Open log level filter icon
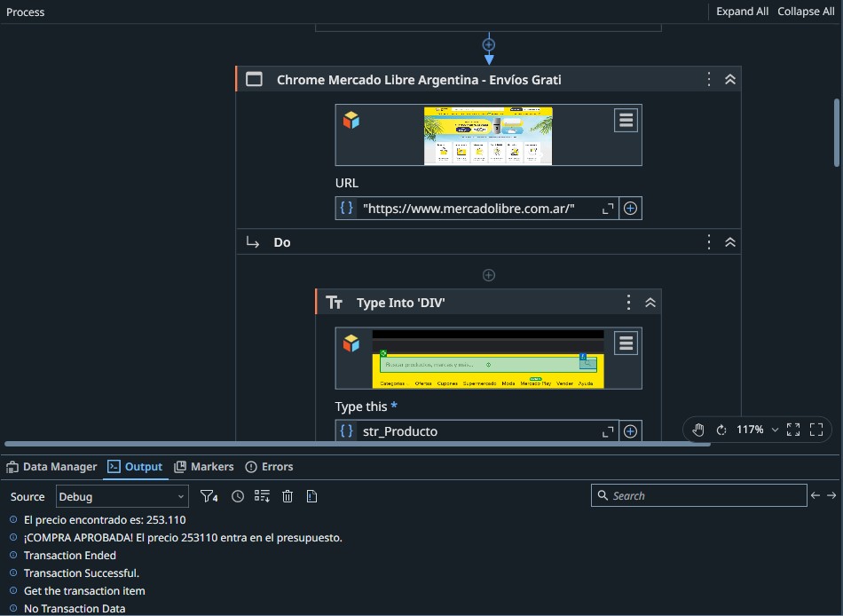 point(209,496)
